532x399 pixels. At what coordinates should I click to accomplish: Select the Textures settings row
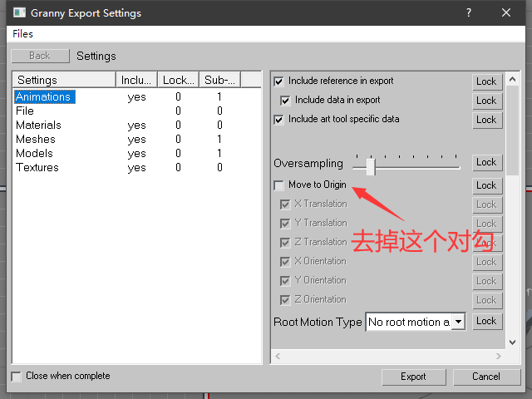pos(37,167)
